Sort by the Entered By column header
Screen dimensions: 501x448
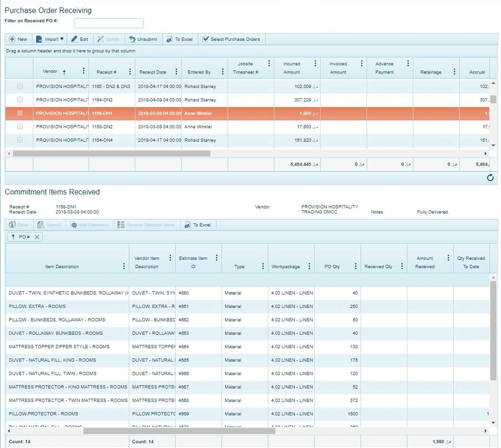coord(199,72)
